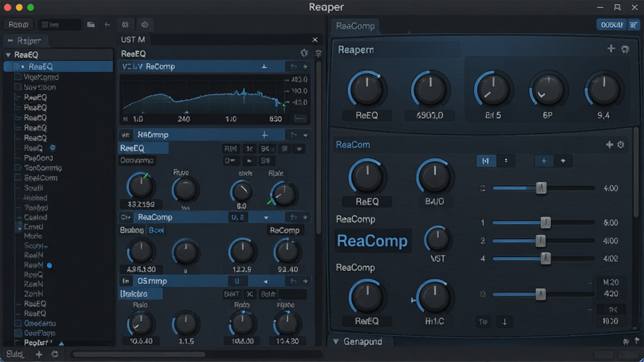Click the diamond icon at the end of the OSmmp header row
Viewport: 644px width, 362px height.
[305, 281]
